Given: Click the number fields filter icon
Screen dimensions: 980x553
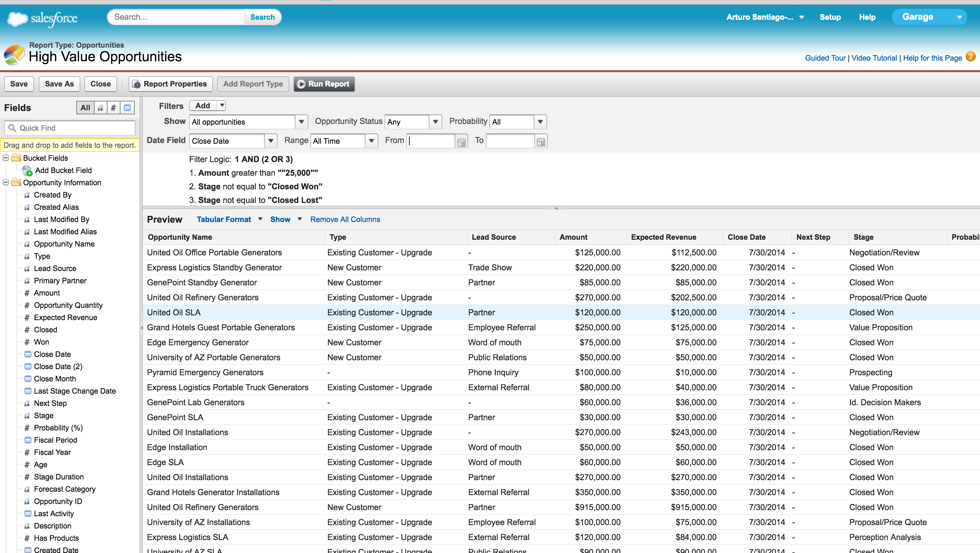Looking at the screenshot, I should click(x=113, y=108).
